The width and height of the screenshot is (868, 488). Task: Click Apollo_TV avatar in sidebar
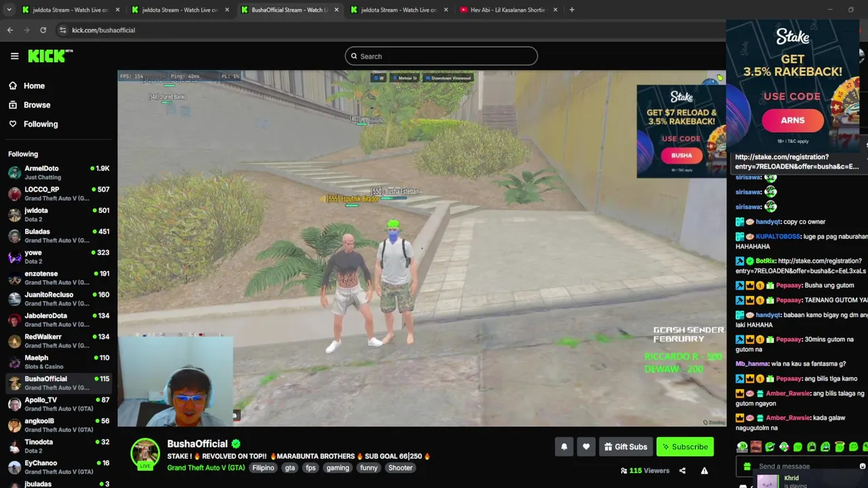[14, 404]
